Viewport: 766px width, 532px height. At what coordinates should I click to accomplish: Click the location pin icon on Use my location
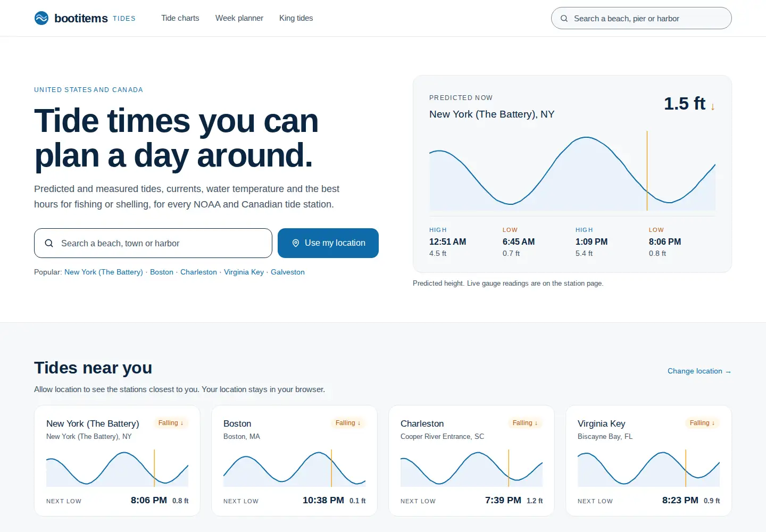pos(296,243)
